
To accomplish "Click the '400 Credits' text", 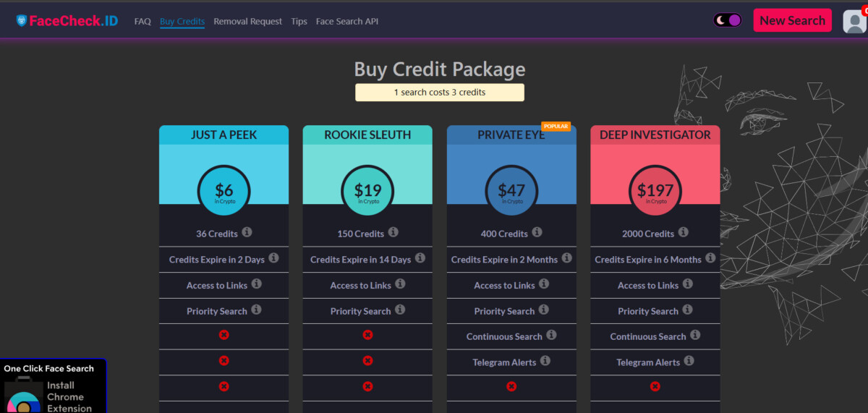I will (x=504, y=234).
